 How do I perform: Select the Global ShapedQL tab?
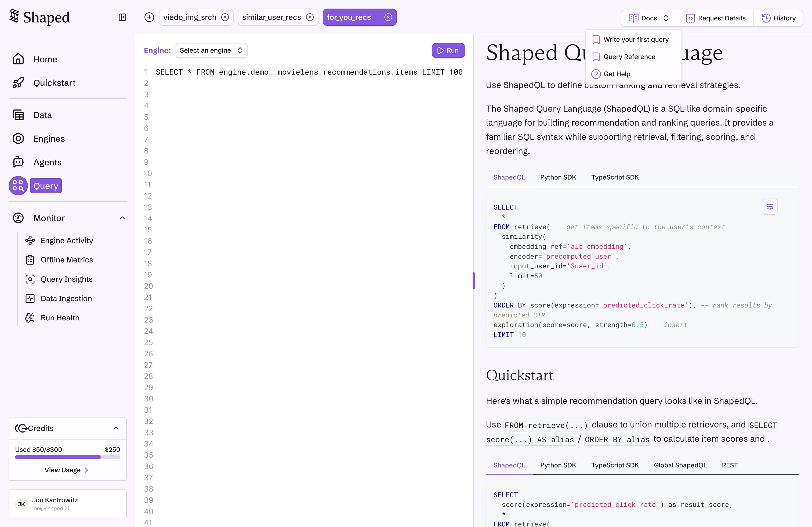680,465
